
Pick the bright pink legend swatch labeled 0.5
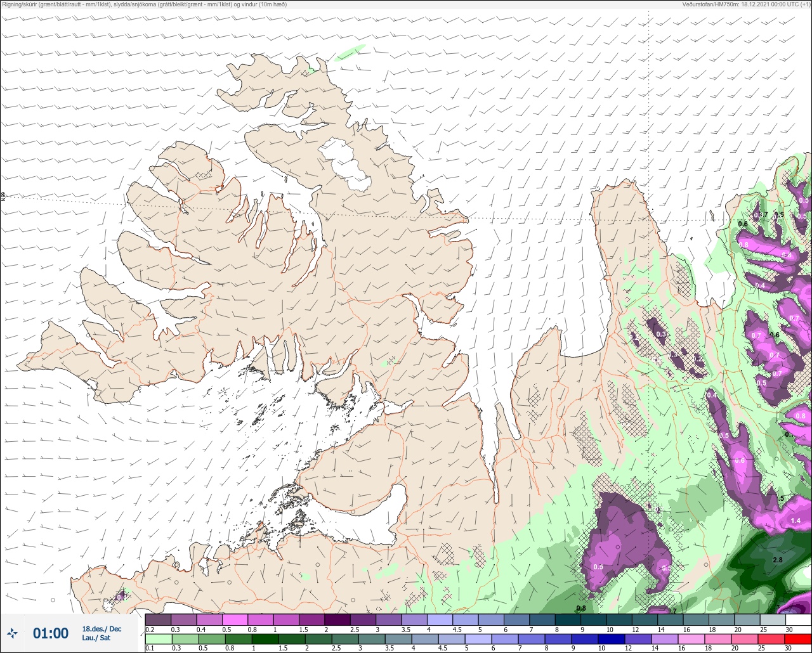click(235, 619)
